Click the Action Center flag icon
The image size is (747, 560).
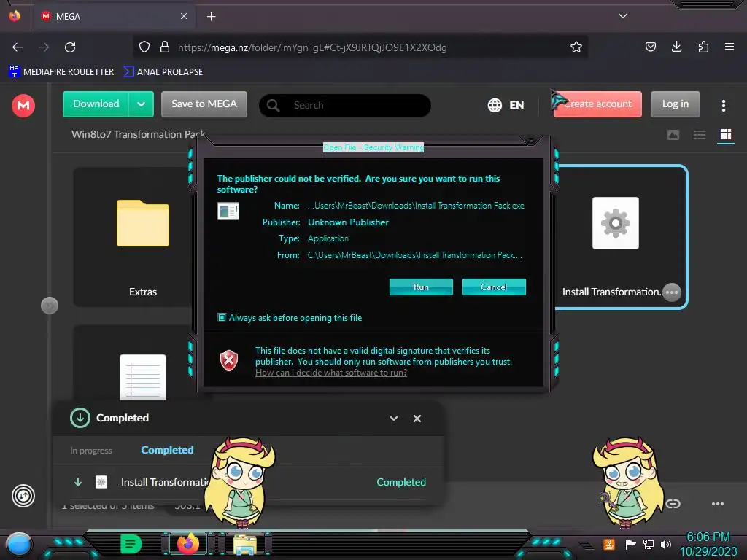[x=630, y=544]
